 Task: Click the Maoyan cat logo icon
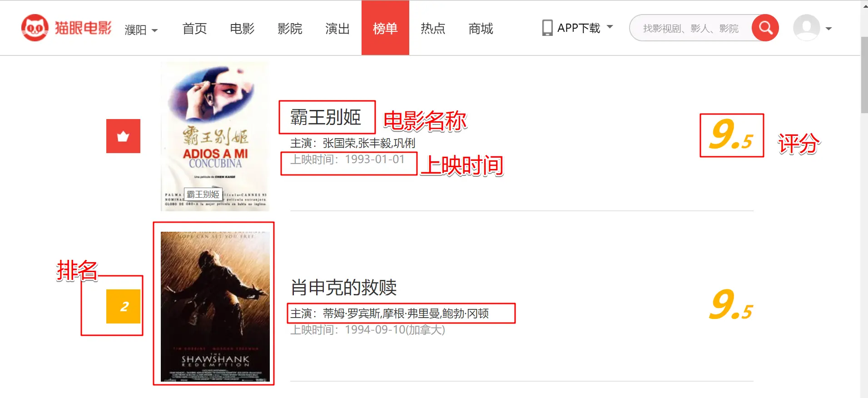[35, 28]
